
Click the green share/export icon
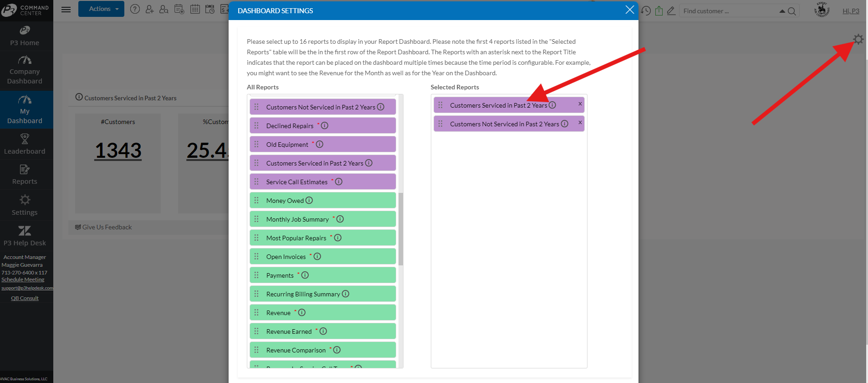(659, 11)
